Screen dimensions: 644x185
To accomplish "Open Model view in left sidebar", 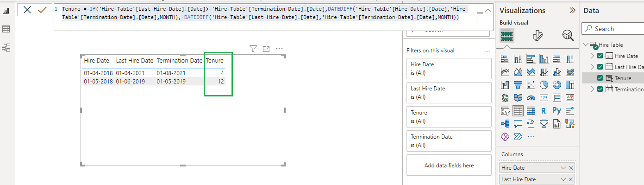I will tap(6, 47).
